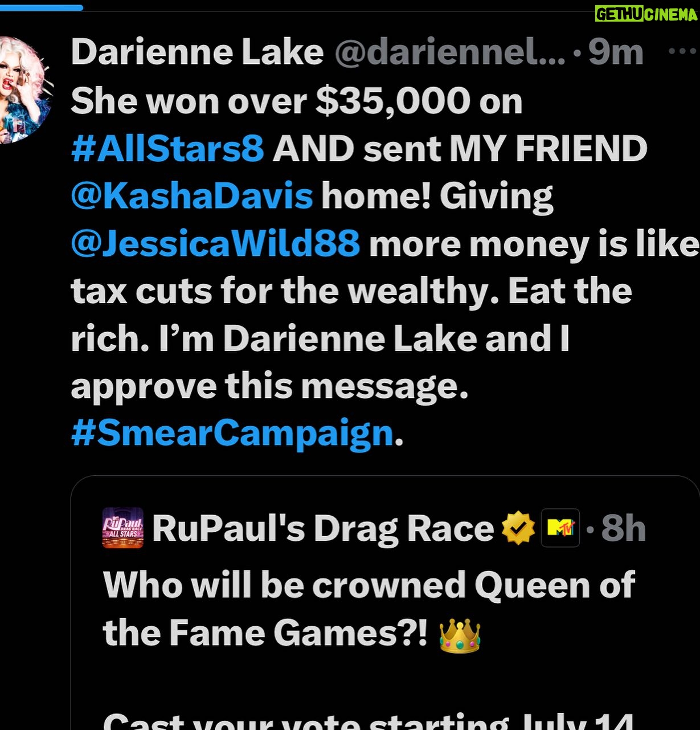Click the #SmearCampaign hashtag
This screenshot has height=730, width=700.
[x=232, y=434]
